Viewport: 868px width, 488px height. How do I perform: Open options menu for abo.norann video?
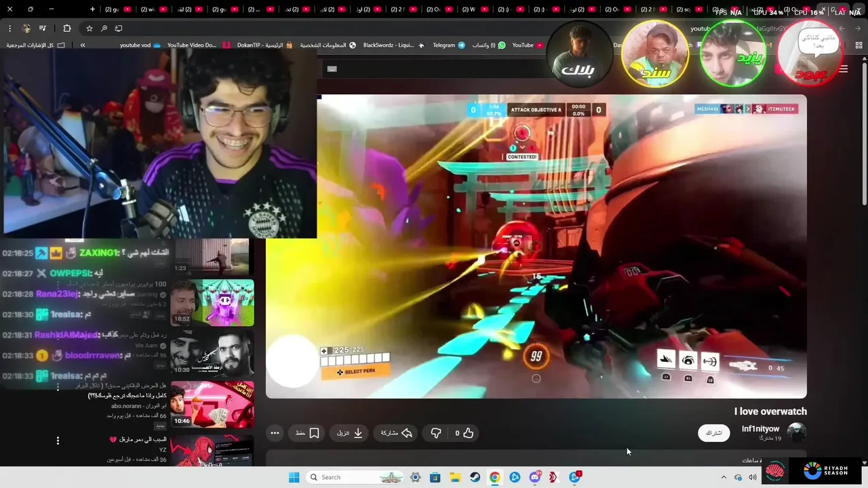[x=58, y=388]
